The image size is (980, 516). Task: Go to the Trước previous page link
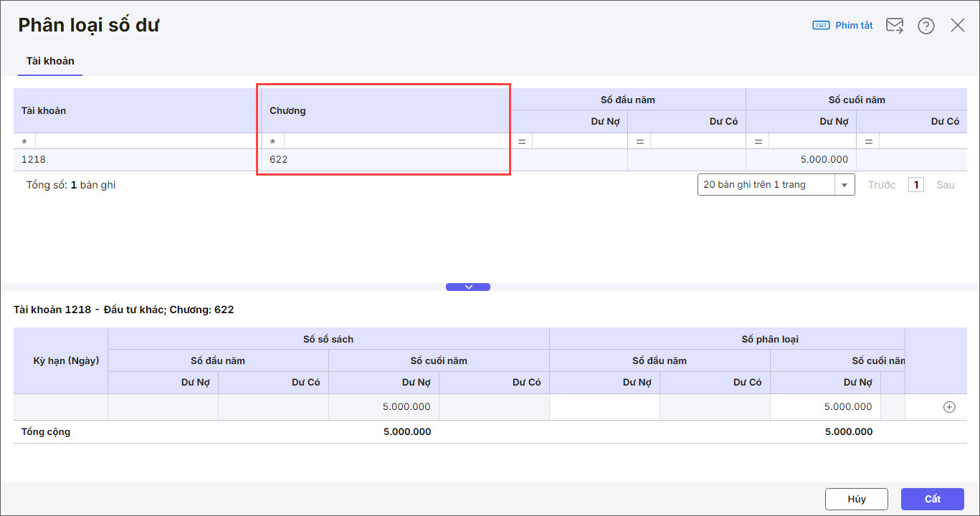point(882,185)
